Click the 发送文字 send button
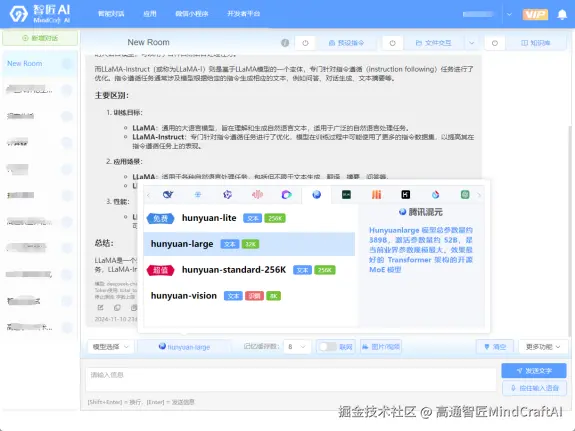This screenshot has width=575, height=431. [534, 371]
